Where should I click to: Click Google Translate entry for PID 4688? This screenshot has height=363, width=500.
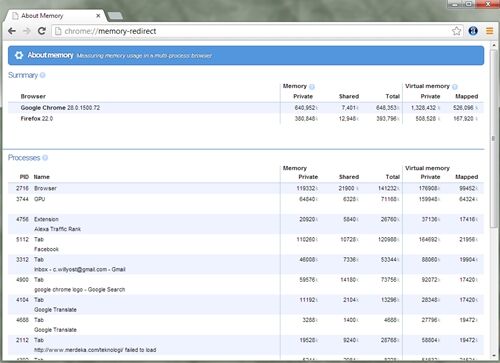coord(55,329)
